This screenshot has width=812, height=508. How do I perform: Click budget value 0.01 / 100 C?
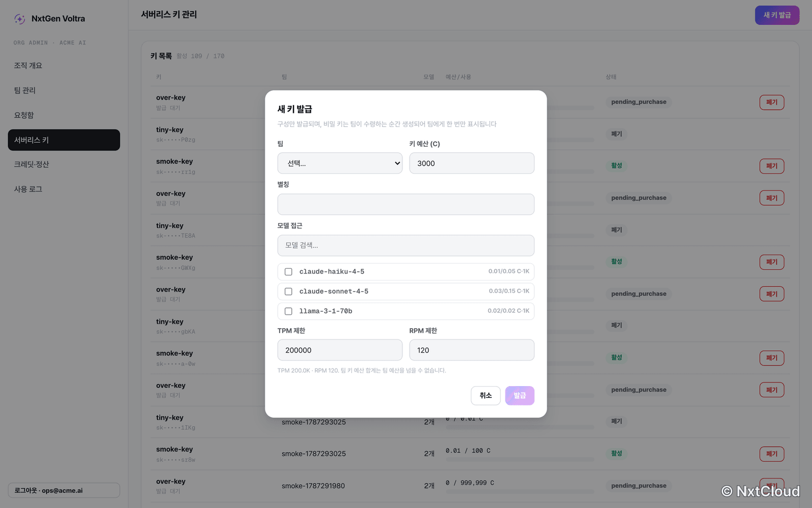[468, 451]
